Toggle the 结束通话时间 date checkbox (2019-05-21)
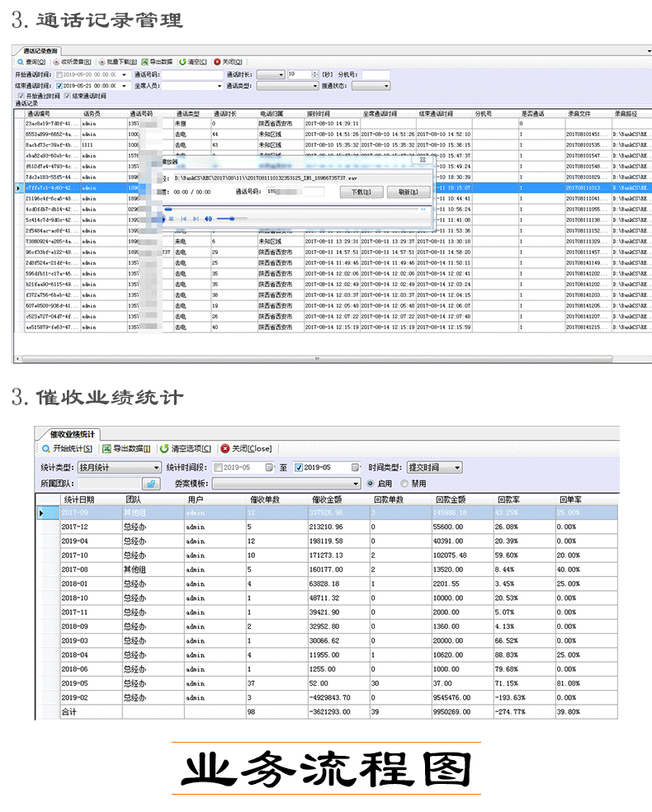This screenshot has width=652, height=812. [59, 86]
